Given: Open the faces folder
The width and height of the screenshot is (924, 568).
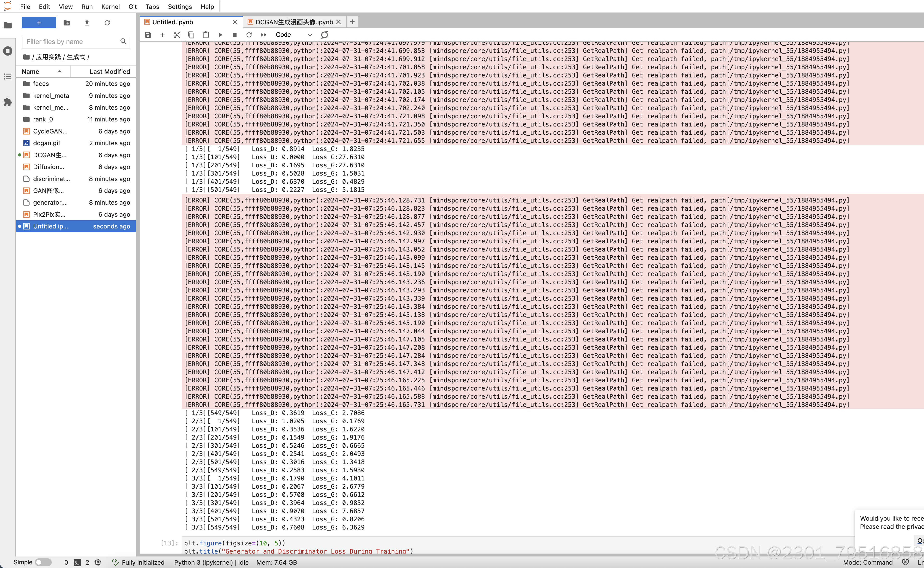Looking at the screenshot, I should (x=41, y=83).
